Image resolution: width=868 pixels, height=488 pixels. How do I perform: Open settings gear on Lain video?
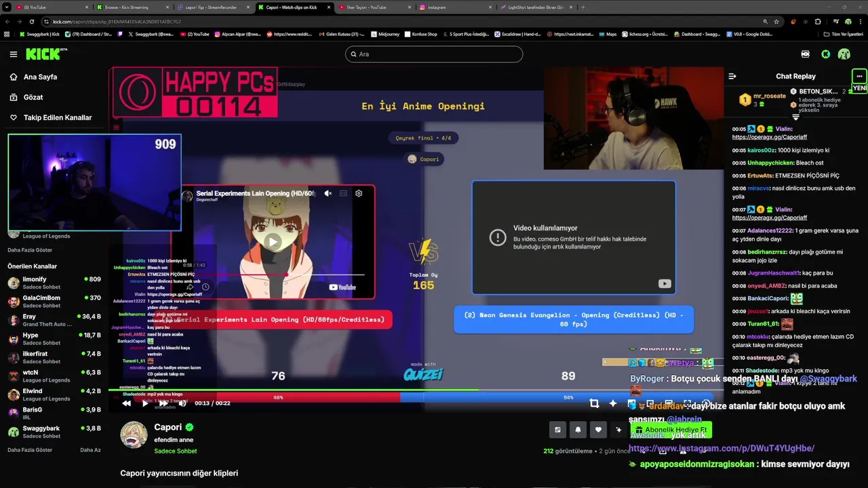[x=359, y=193]
